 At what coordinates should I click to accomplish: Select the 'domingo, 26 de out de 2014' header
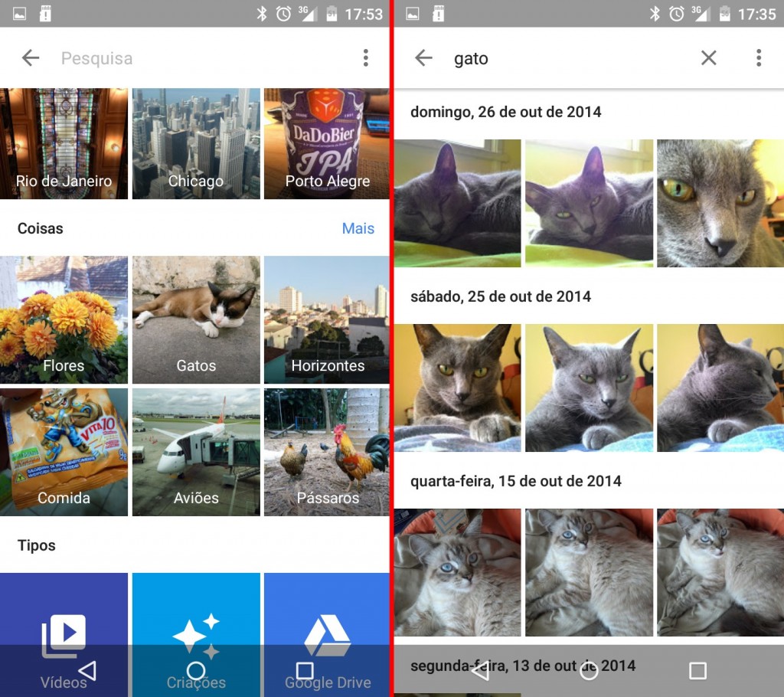[x=505, y=112]
